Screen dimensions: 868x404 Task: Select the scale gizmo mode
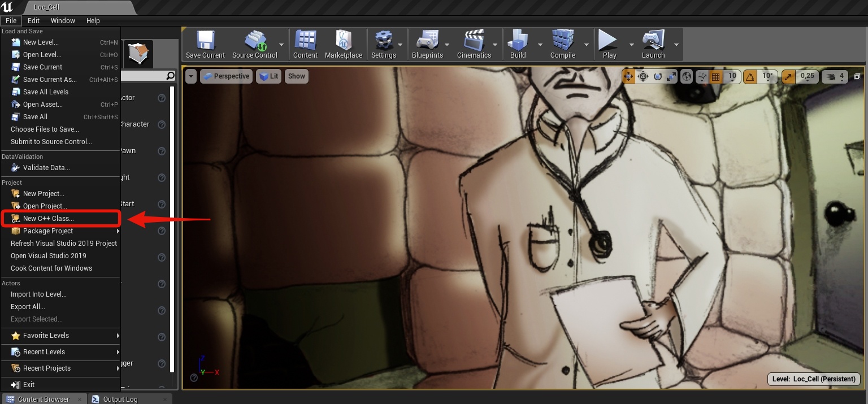(x=671, y=76)
